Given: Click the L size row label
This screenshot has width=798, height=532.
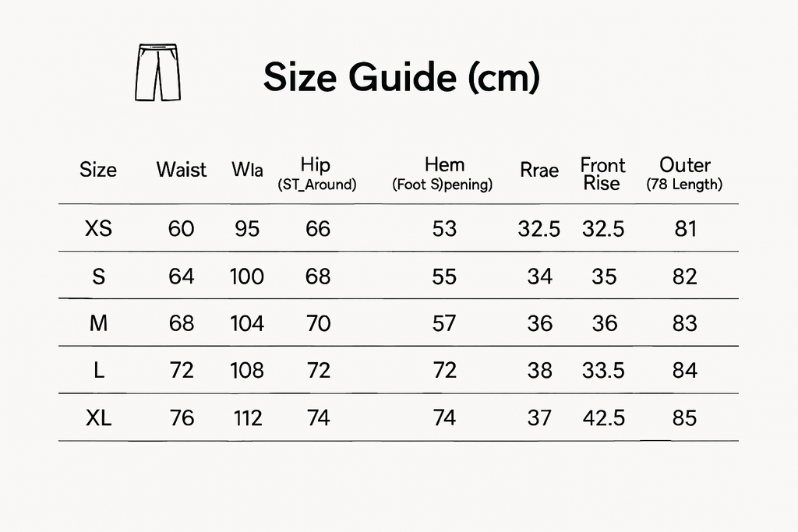Looking at the screenshot, I should pos(99,371).
